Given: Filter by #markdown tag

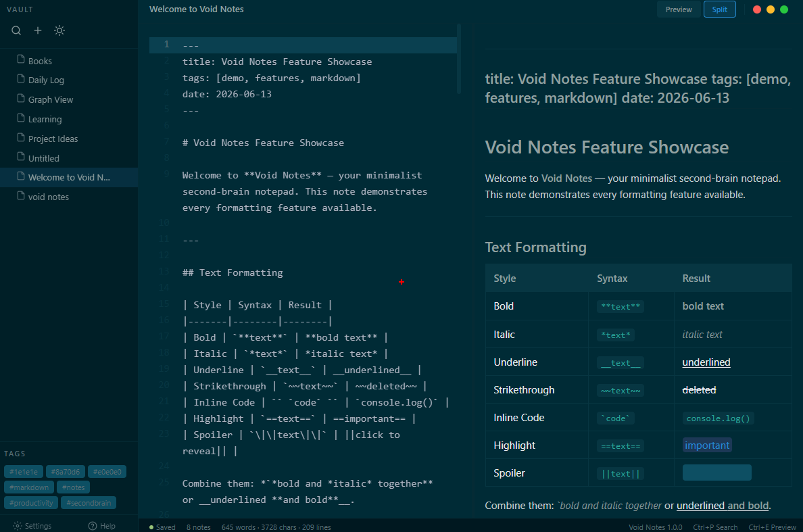Looking at the screenshot, I should coord(29,487).
